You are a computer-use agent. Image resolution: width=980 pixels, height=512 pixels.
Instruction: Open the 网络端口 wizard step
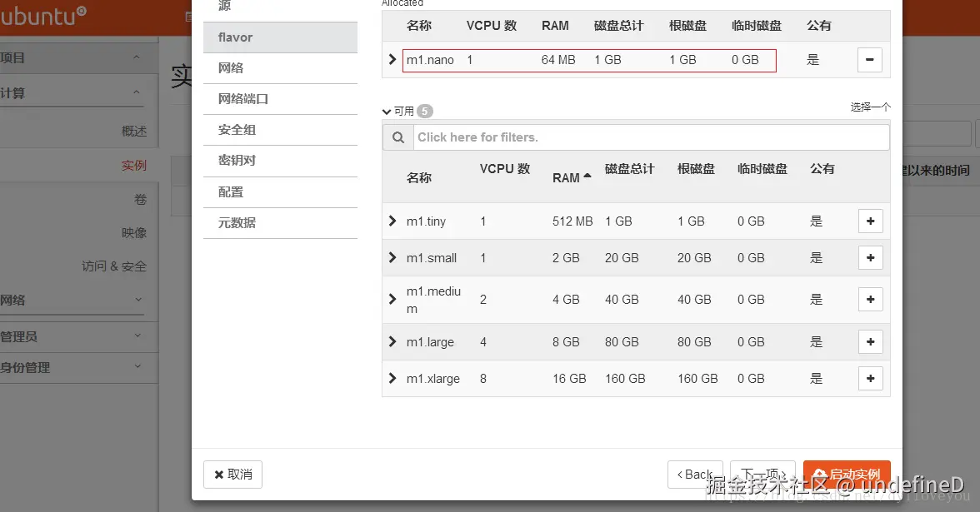tap(280, 98)
